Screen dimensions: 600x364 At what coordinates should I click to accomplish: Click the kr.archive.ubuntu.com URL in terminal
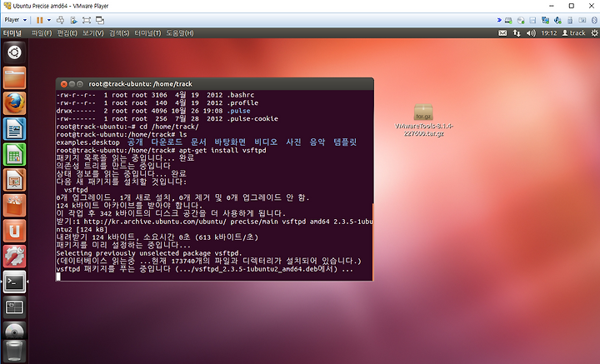155,222
